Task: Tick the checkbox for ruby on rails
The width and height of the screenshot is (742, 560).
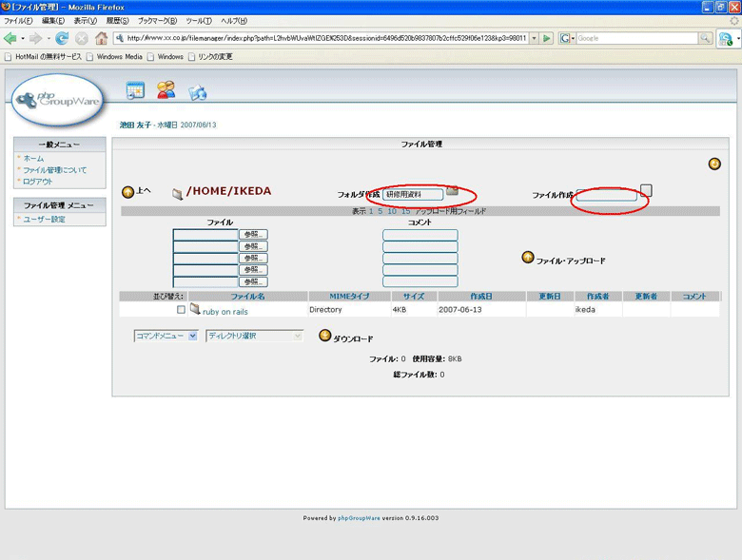Action: point(181,310)
